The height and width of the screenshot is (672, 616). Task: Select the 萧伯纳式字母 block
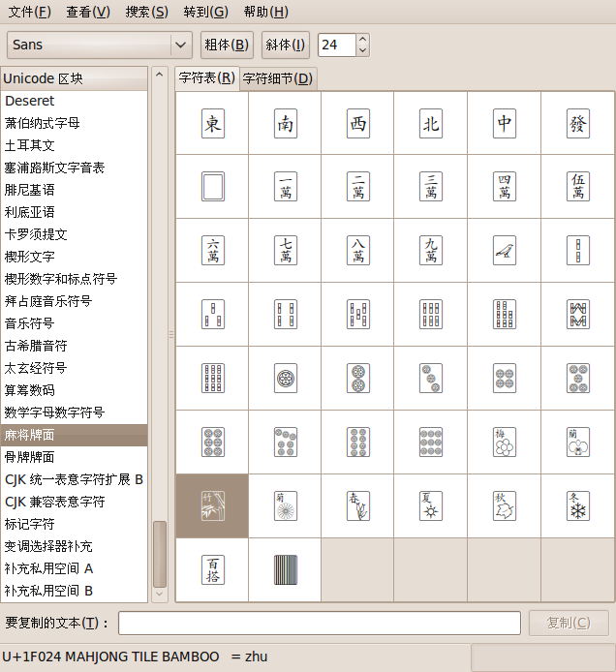point(75,123)
